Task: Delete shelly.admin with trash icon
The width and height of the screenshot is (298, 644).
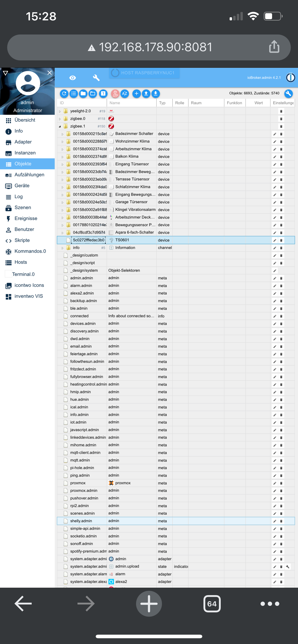Action: 281,521
